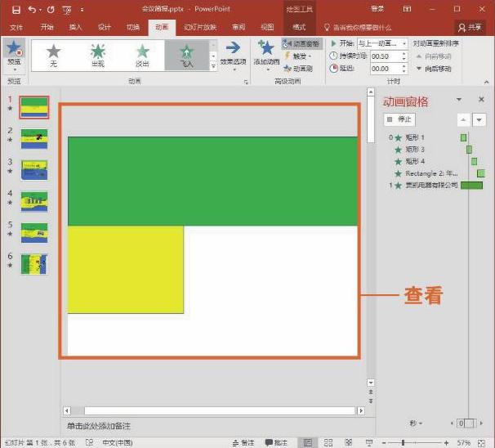This screenshot has height=448, width=495.
Task: Select slide 1 thumbnail
Action: click(x=34, y=107)
